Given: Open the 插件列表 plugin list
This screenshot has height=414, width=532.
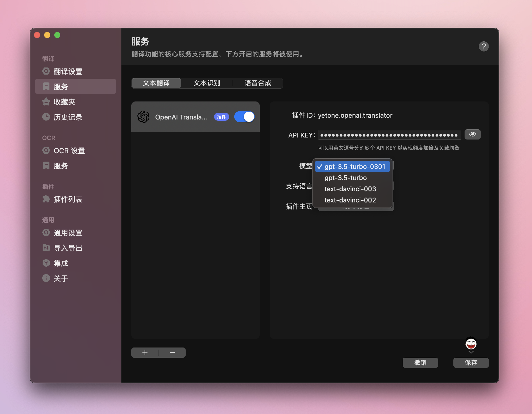Looking at the screenshot, I should click(68, 199).
